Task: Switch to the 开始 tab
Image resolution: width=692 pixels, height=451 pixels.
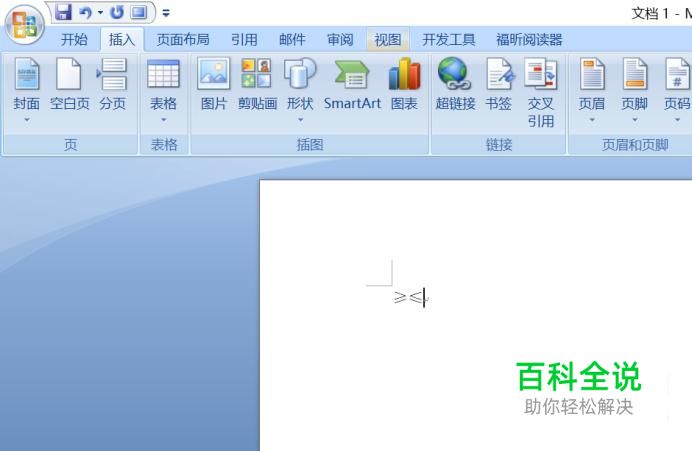Action: [x=74, y=40]
